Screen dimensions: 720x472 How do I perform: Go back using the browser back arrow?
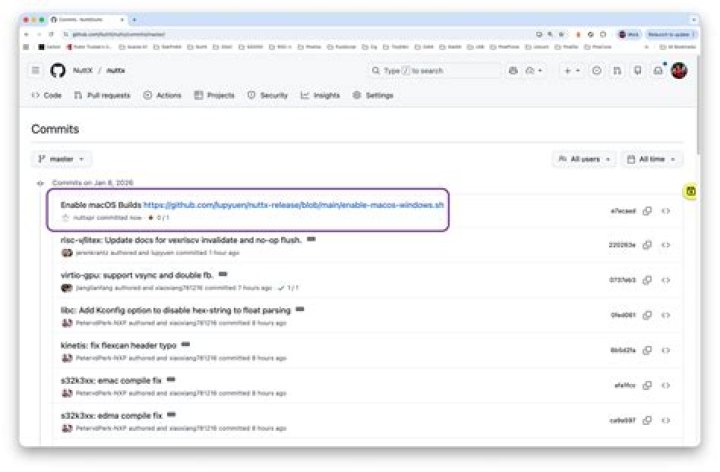(x=26, y=34)
